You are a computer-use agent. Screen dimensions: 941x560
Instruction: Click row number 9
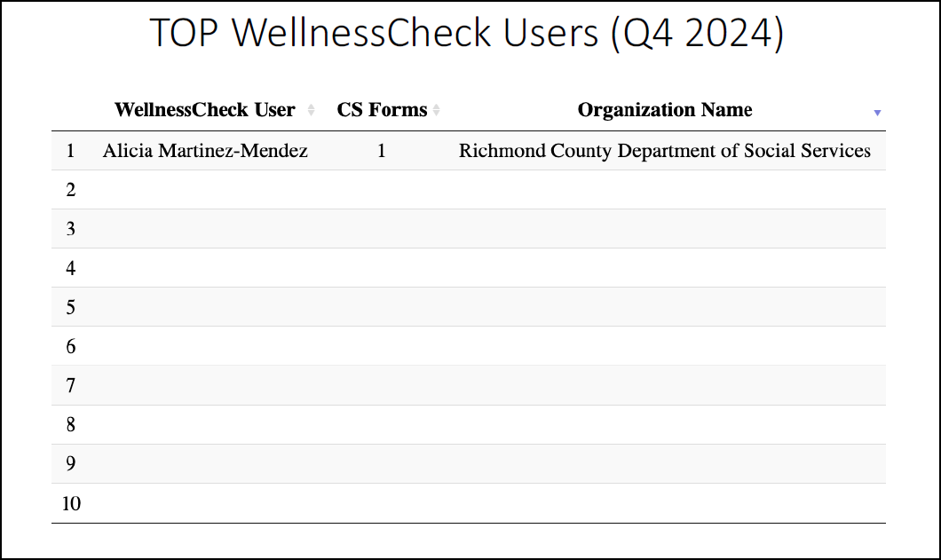(x=70, y=463)
